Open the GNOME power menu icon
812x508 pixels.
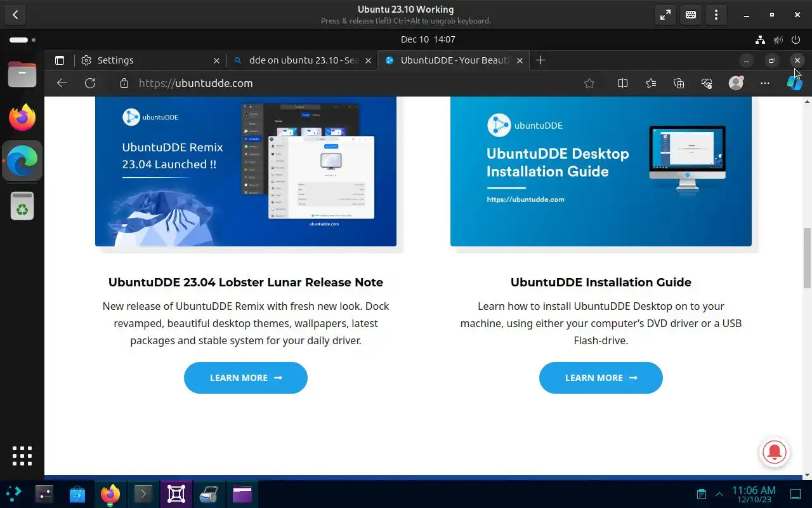[796, 39]
